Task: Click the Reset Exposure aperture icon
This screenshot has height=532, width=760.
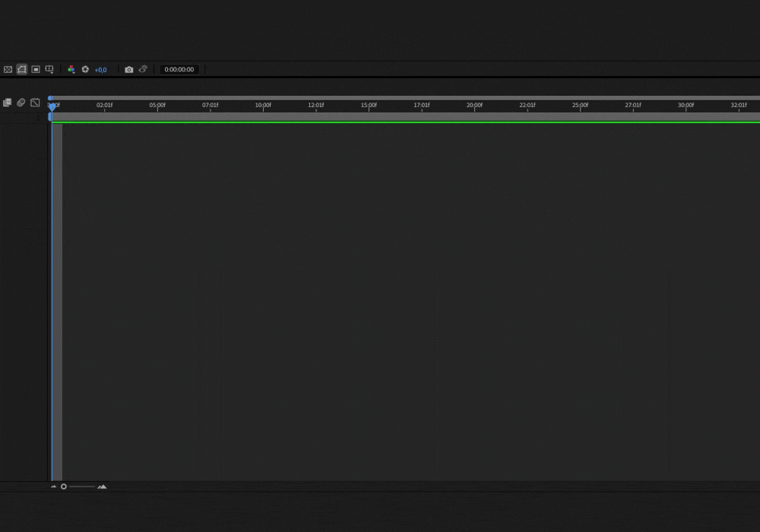Action: point(85,69)
